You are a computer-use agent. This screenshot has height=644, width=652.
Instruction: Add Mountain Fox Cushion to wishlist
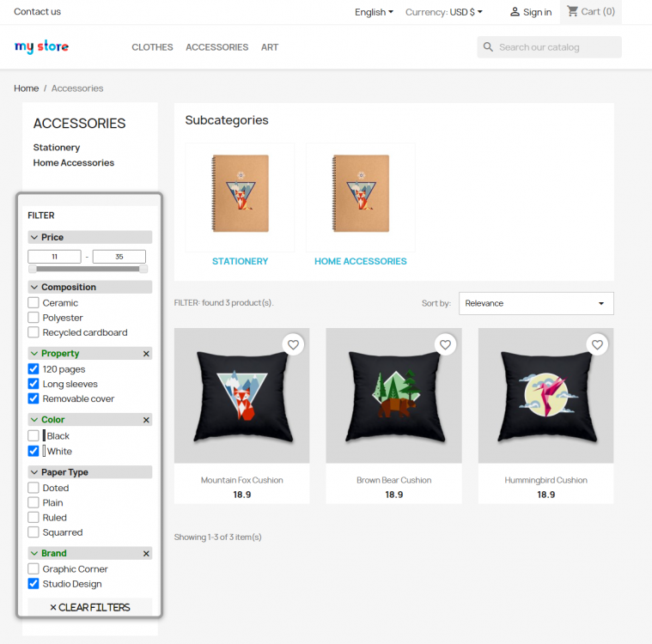293,344
